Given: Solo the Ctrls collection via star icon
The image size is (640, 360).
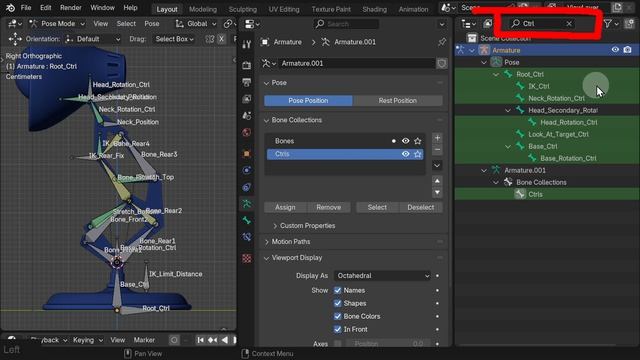Looking at the screenshot, I should click(418, 154).
